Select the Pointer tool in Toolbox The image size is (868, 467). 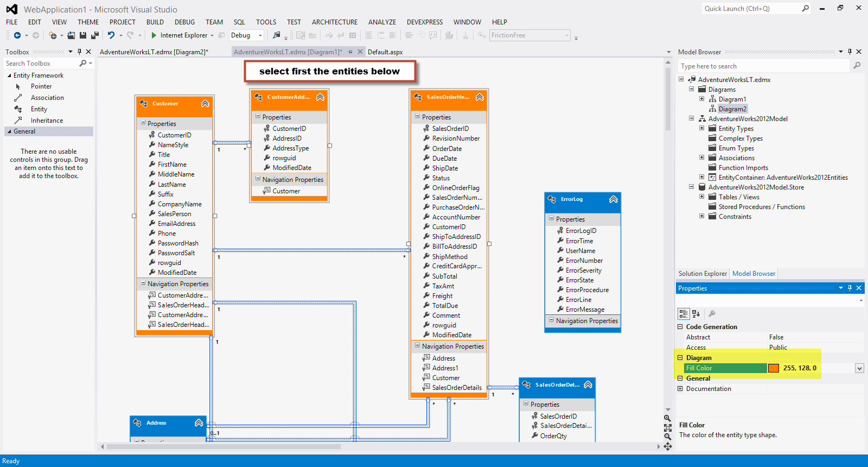pos(41,86)
